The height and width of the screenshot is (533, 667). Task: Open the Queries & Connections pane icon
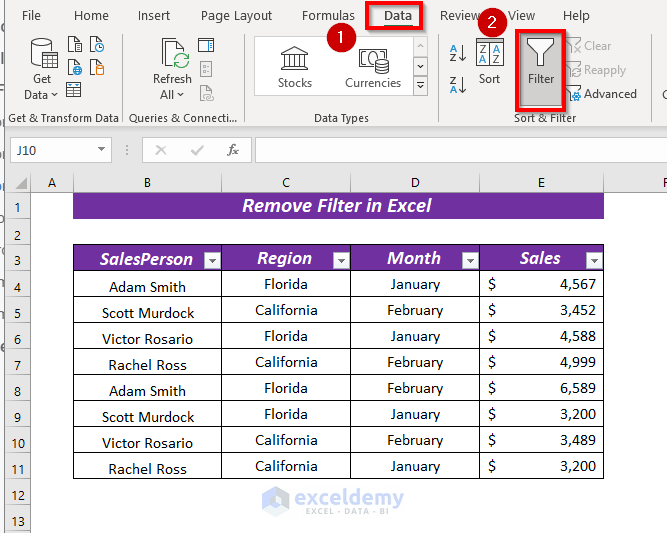206,45
